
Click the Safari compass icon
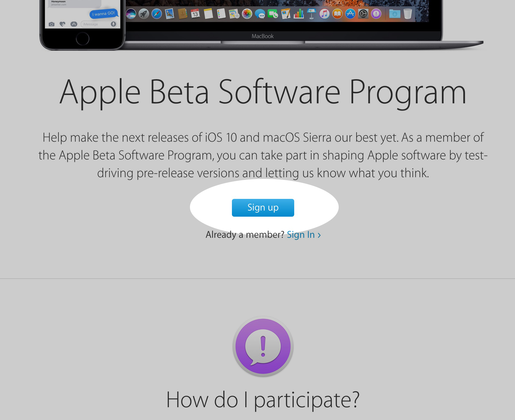(x=157, y=14)
